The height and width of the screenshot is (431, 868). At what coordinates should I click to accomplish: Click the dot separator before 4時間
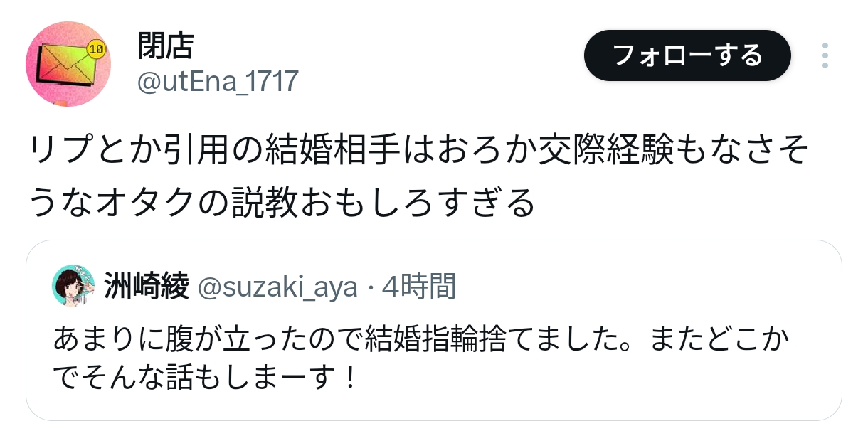(370, 288)
